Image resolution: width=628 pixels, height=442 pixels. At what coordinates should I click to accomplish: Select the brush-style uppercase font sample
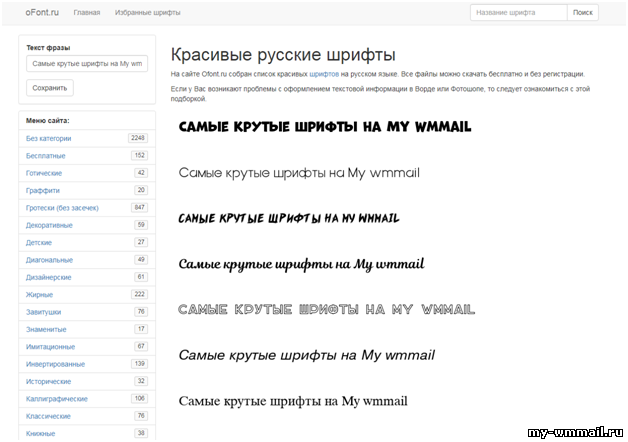(289, 218)
